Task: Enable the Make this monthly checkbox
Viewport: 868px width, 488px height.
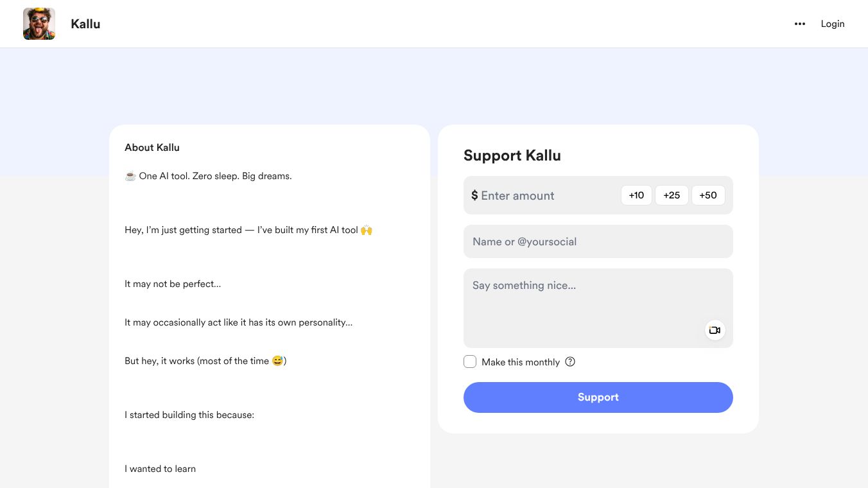Action: pyautogui.click(x=470, y=362)
